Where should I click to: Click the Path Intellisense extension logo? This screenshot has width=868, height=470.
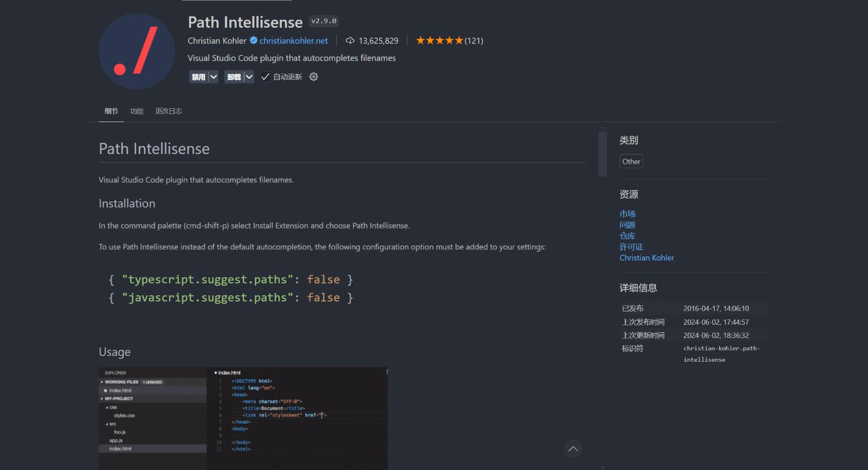137,51
